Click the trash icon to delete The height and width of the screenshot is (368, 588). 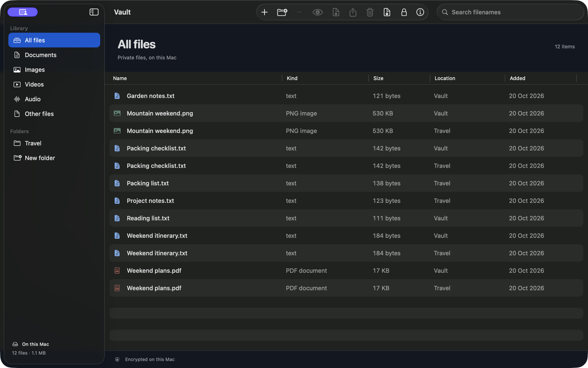pyautogui.click(x=370, y=12)
